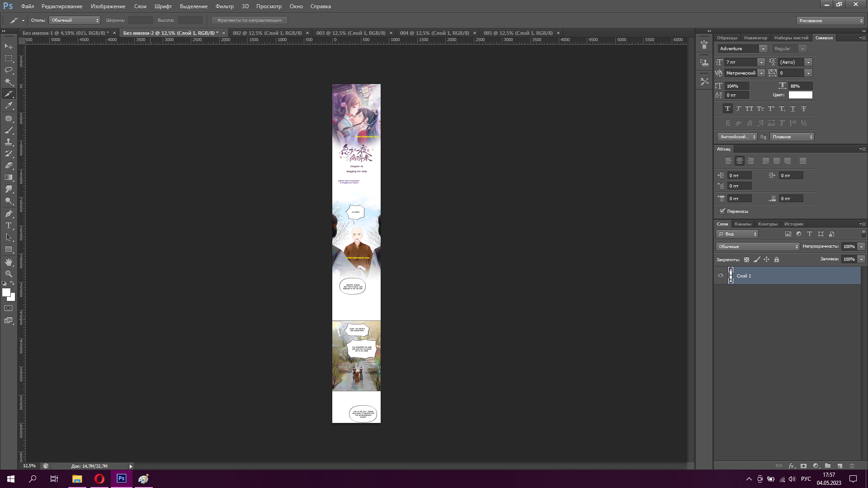This screenshot has height=488, width=868.
Task: Select the Brush tool
Action: point(9,130)
